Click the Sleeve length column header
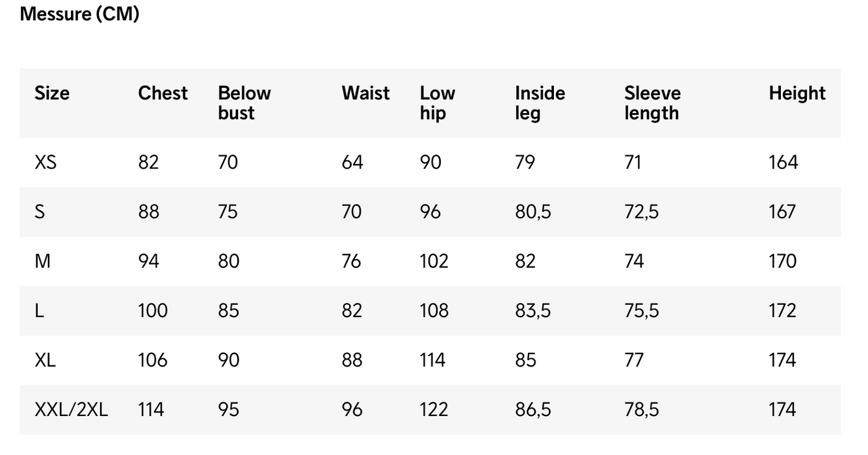Viewport: 868px width, 455px height. [x=652, y=103]
